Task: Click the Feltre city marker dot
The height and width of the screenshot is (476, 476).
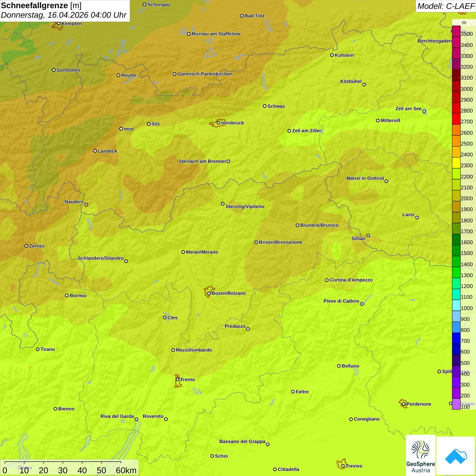Action: click(x=293, y=392)
